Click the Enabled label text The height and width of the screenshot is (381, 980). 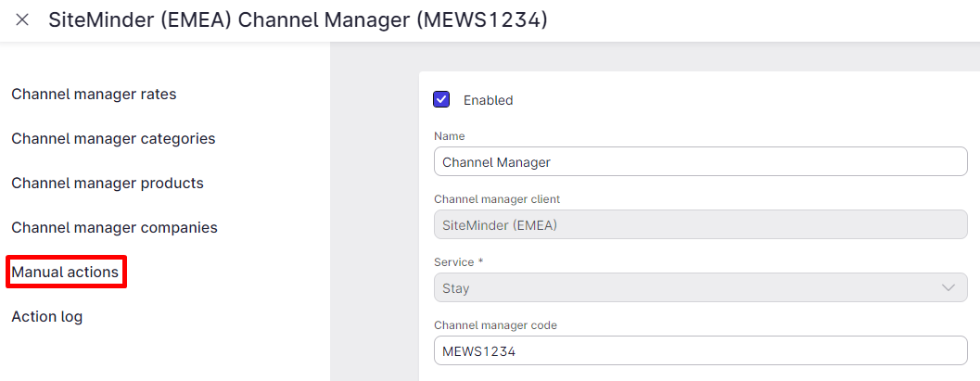(488, 100)
